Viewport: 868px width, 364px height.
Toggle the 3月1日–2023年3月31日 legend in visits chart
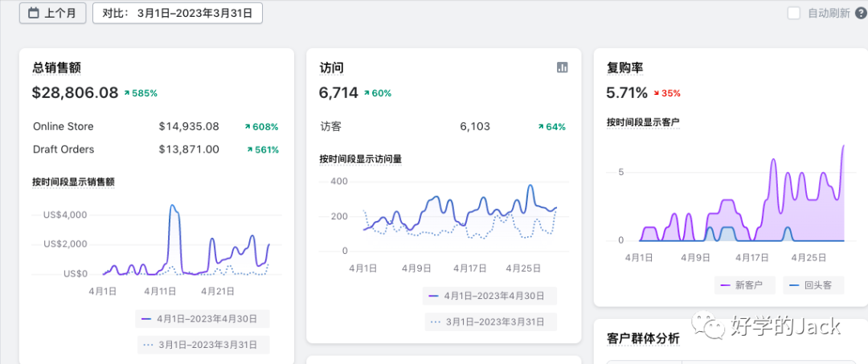490,322
